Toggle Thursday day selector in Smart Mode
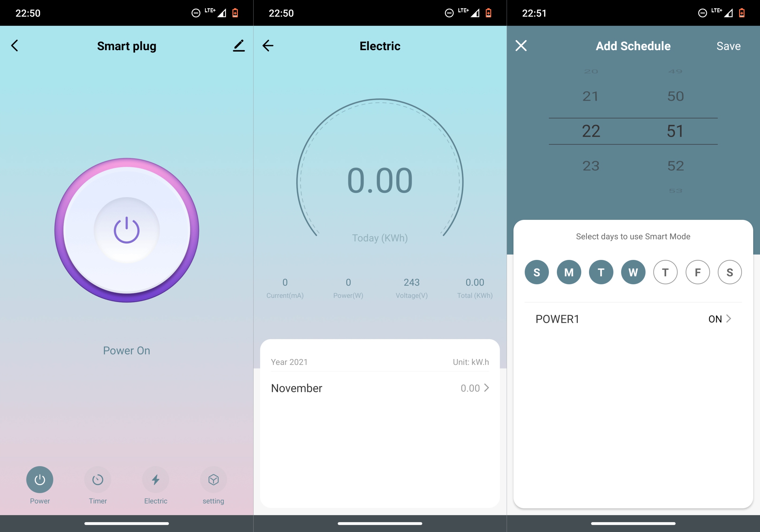This screenshot has height=532, width=760. pyautogui.click(x=665, y=271)
